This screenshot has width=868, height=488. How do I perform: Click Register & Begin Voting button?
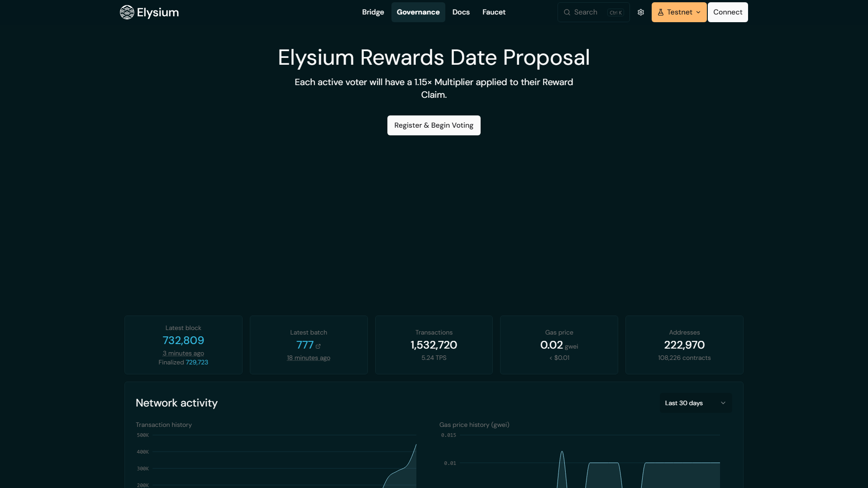[434, 125]
